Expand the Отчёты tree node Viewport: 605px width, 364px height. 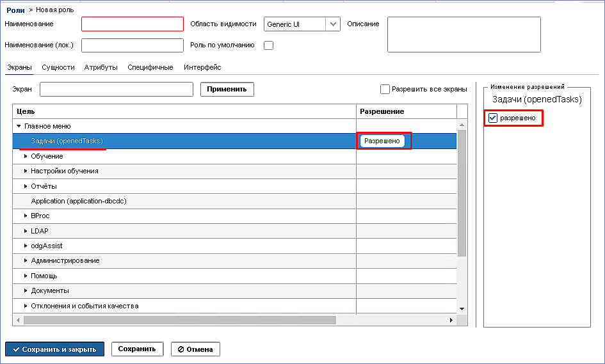26,186
